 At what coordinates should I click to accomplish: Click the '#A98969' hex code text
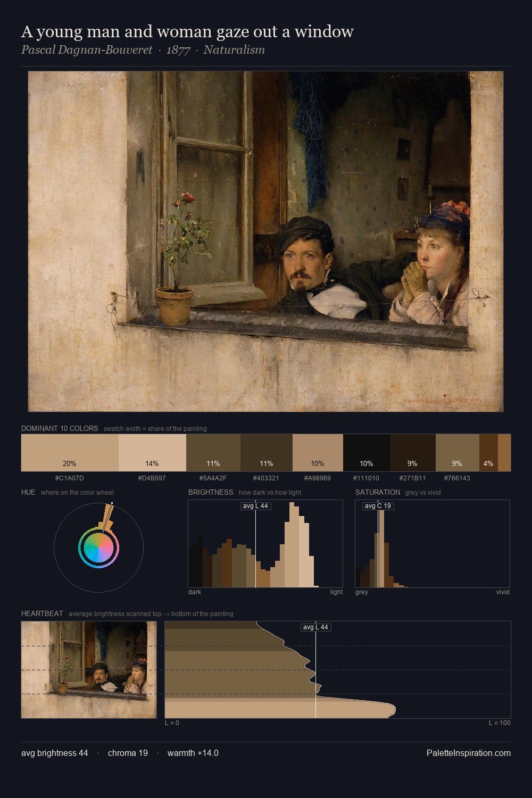(318, 478)
